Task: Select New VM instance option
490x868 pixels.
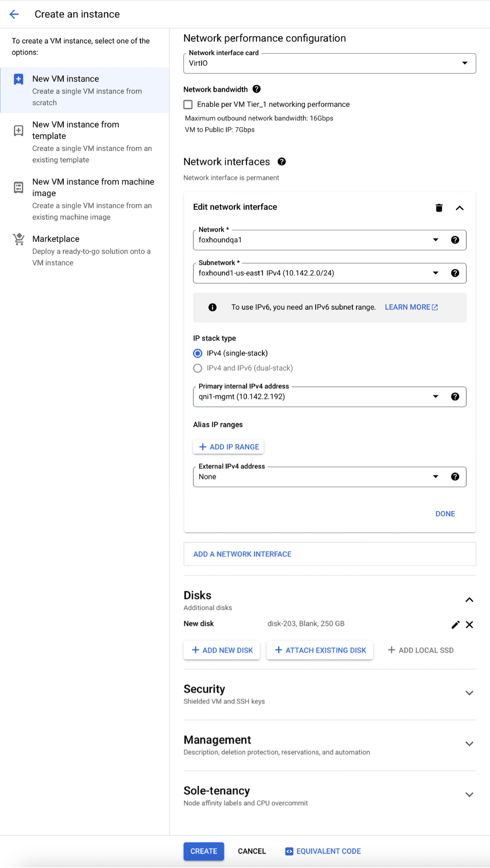Action: point(85,90)
